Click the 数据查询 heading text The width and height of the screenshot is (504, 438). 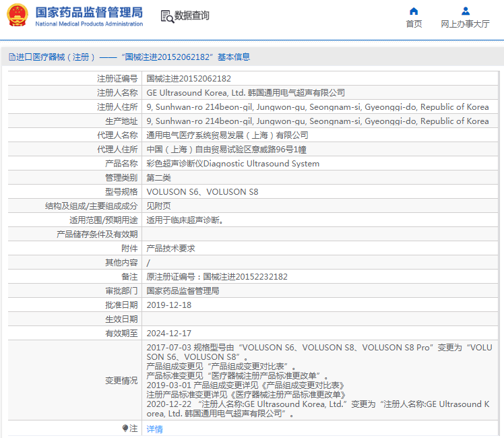pos(192,16)
